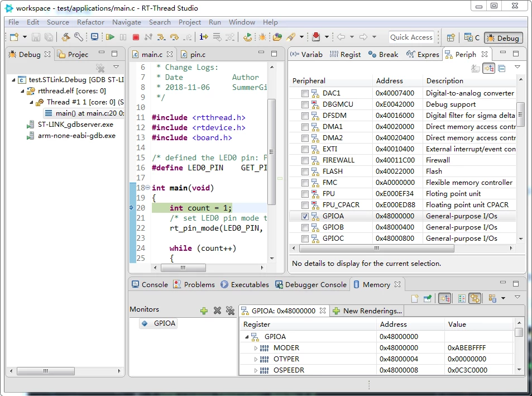Select the GPIOA monitor entry
This screenshot has width=532, height=396.
click(x=159, y=323)
